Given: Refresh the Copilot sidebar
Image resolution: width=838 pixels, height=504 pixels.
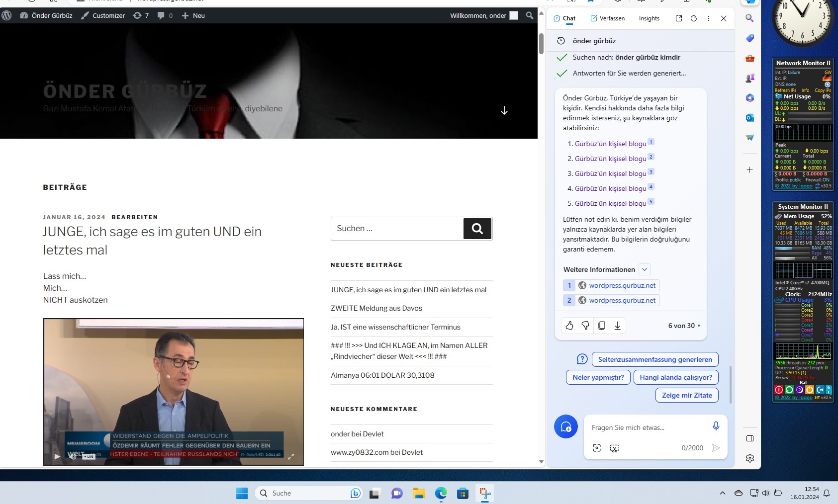Looking at the screenshot, I should [694, 18].
